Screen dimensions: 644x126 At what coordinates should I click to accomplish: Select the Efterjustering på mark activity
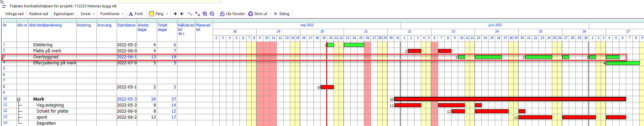[55, 63]
